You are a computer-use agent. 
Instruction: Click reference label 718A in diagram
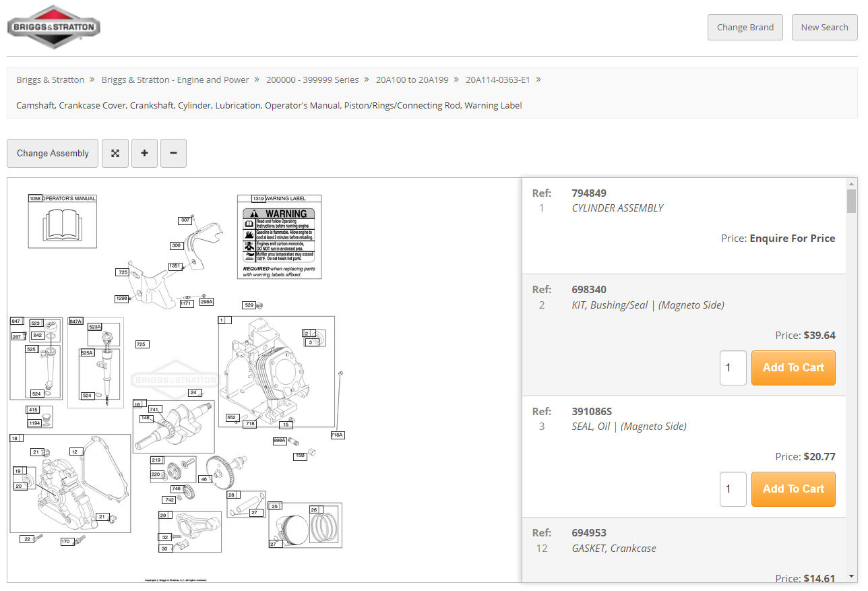click(337, 435)
